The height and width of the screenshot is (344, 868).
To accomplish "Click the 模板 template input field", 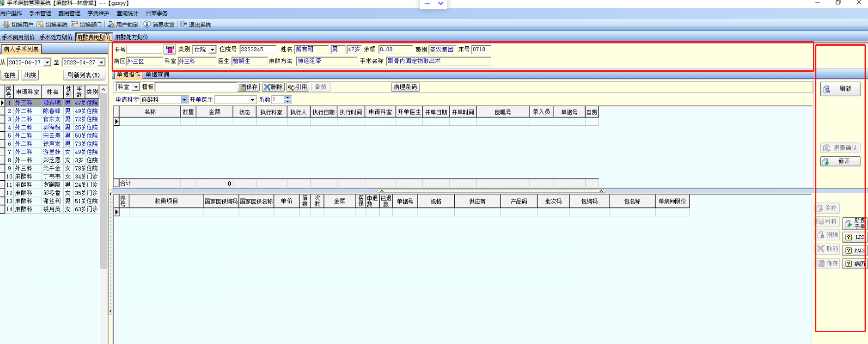I will [196, 87].
